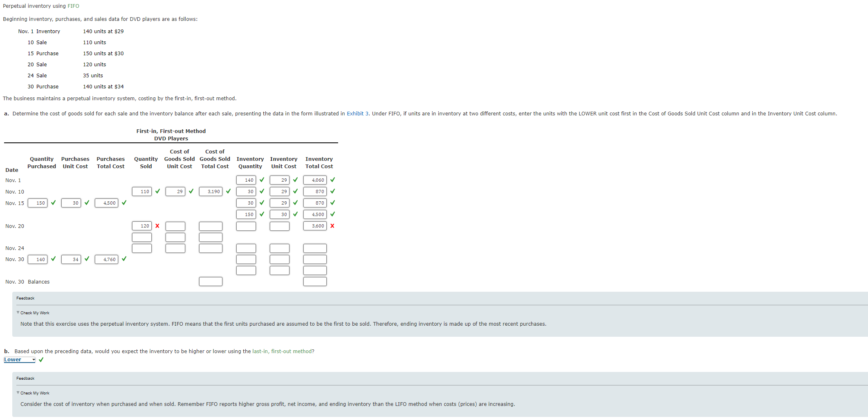Click the checkmark beside Nov. 1 inventory total 4,060
The image size is (868, 419).
click(332, 180)
